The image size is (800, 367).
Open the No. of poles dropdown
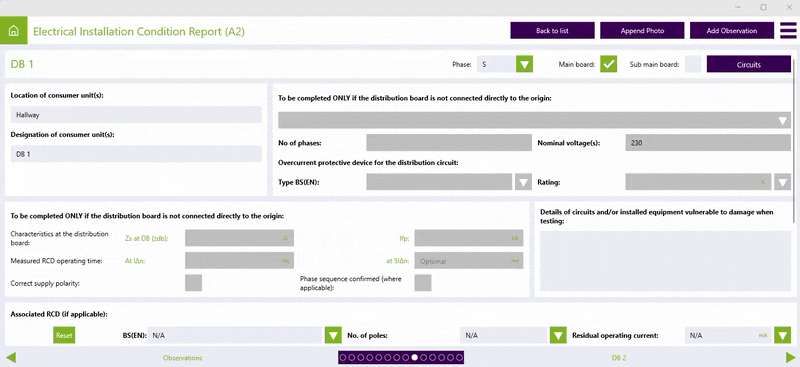(558, 335)
